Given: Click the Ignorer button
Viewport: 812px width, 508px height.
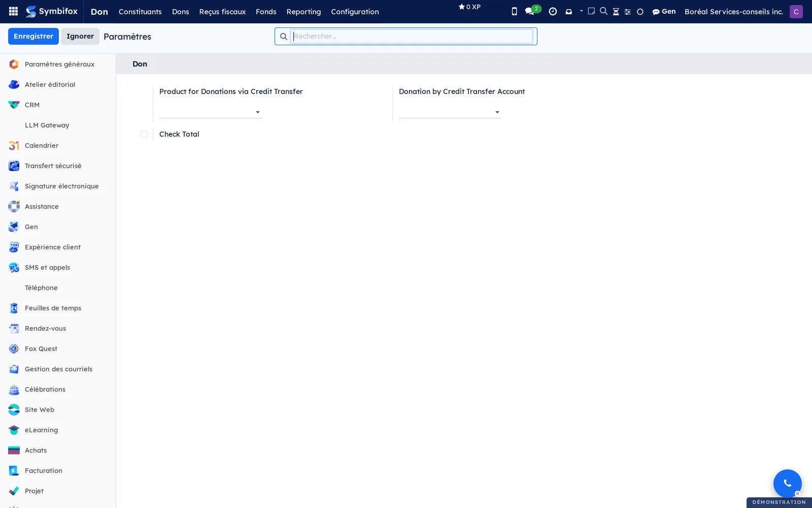Looking at the screenshot, I should 80,36.
